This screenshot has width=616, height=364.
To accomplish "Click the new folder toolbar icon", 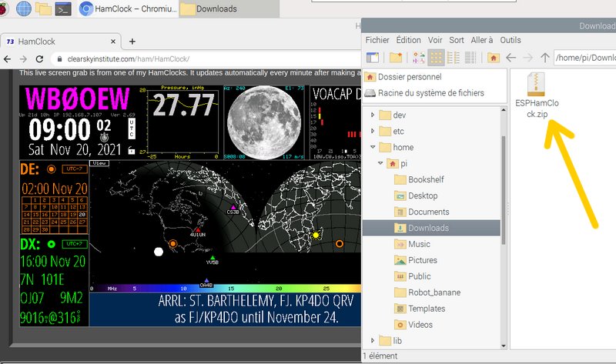I will (x=396, y=58).
